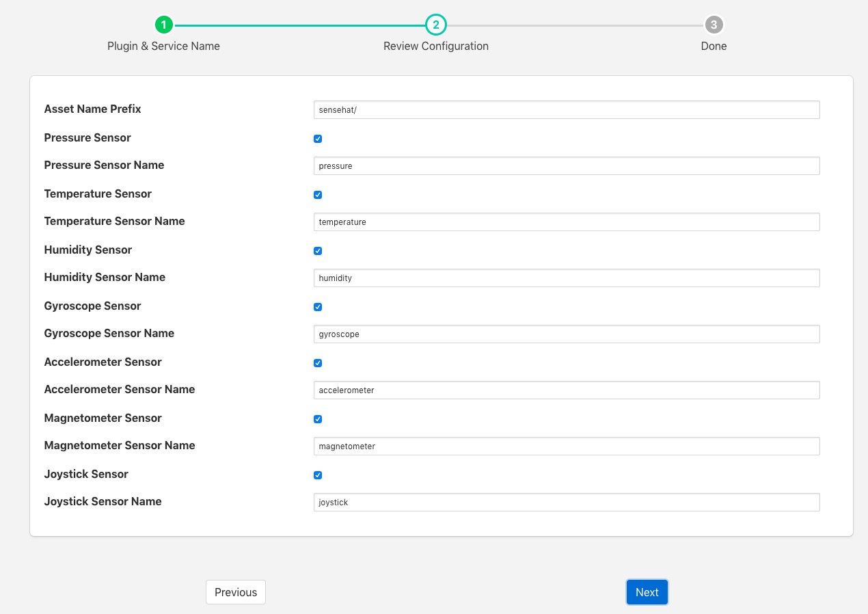Click step 1 Plugin & Service Name circle

pyautogui.click(x=163, y=25)
